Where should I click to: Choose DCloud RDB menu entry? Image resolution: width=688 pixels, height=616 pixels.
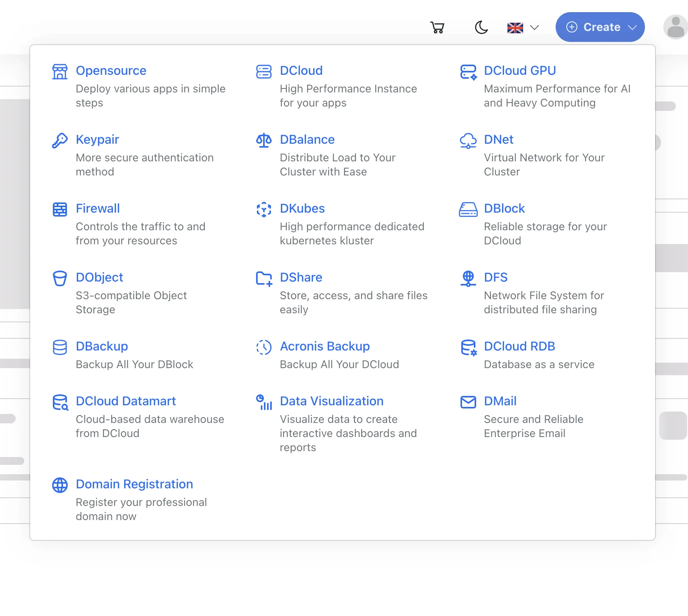click(x=519, y=346)
